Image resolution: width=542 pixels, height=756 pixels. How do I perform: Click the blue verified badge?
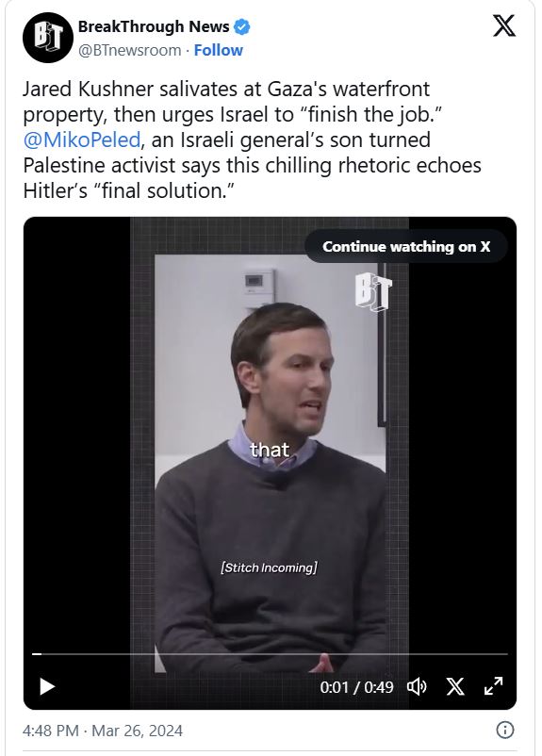(x=242, y=26)
